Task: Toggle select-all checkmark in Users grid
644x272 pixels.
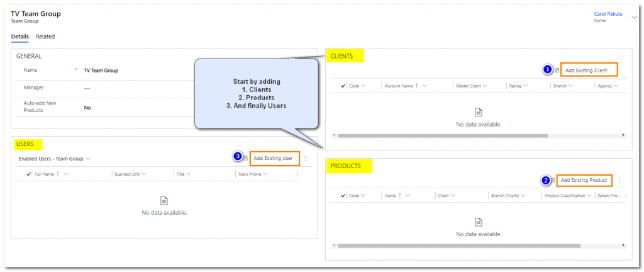Action: [x=28, y=174]
